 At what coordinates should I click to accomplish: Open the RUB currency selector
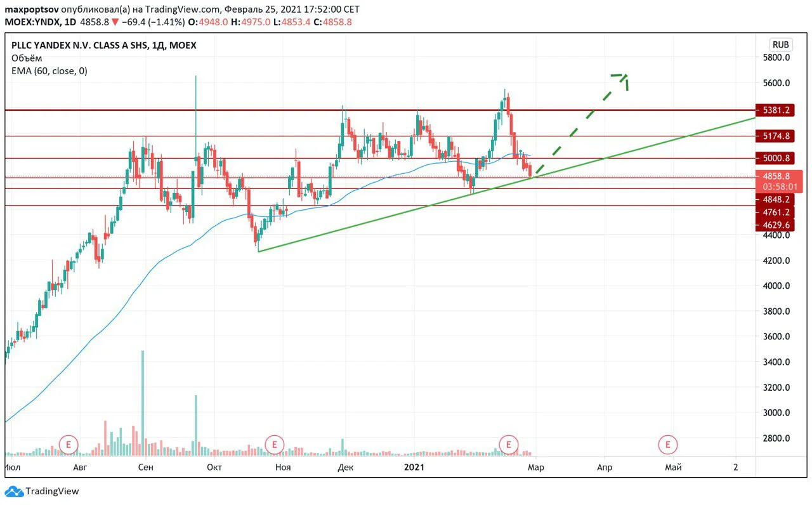click(x=780, y=45)
